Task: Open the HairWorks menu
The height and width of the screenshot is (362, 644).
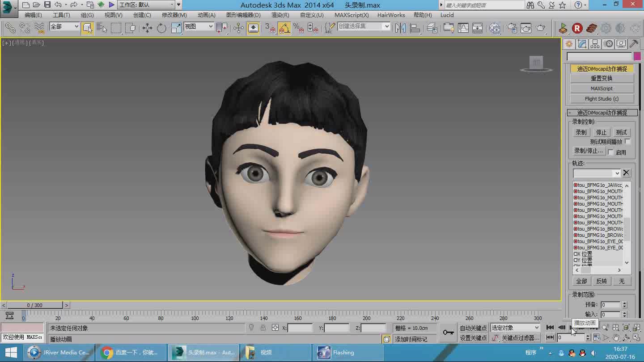Action: point(391,15)
